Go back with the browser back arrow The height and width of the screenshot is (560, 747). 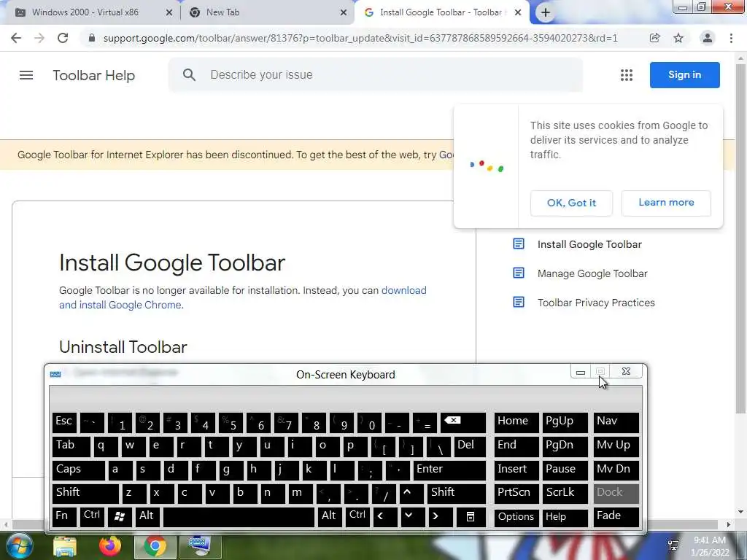[x=16, y=38]
